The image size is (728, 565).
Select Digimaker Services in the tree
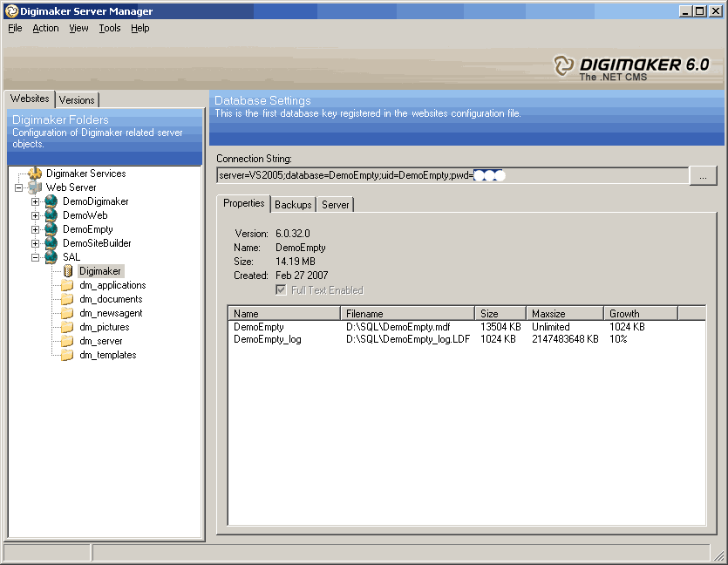pos(86,174)
